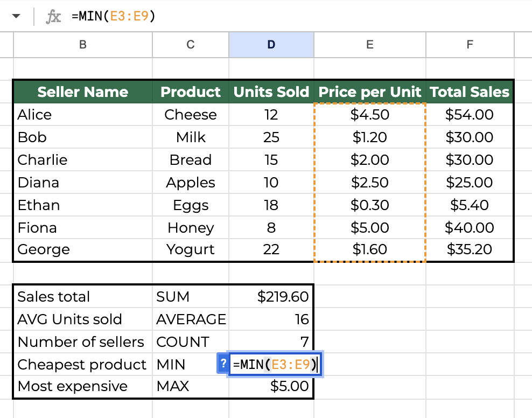Select column D header
The height and width of the screenshot is (418, 532).
pyautogui.click(x=271, y=45)
